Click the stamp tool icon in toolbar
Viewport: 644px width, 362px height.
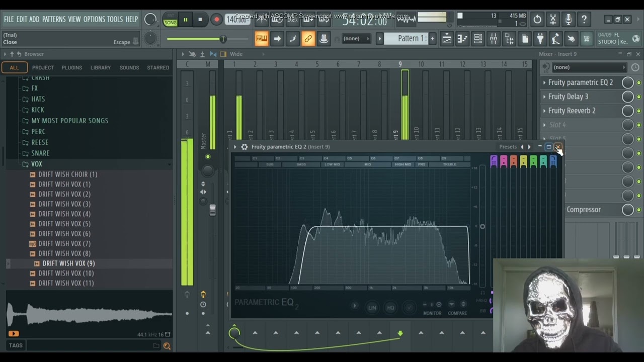[324, 39]
